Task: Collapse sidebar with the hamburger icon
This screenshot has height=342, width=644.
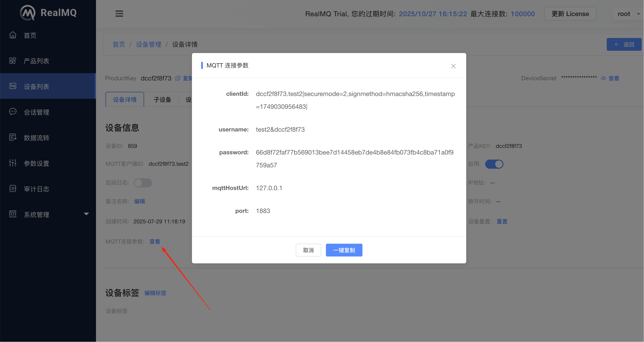Action: pyautogui.click(x=119, y=13)
